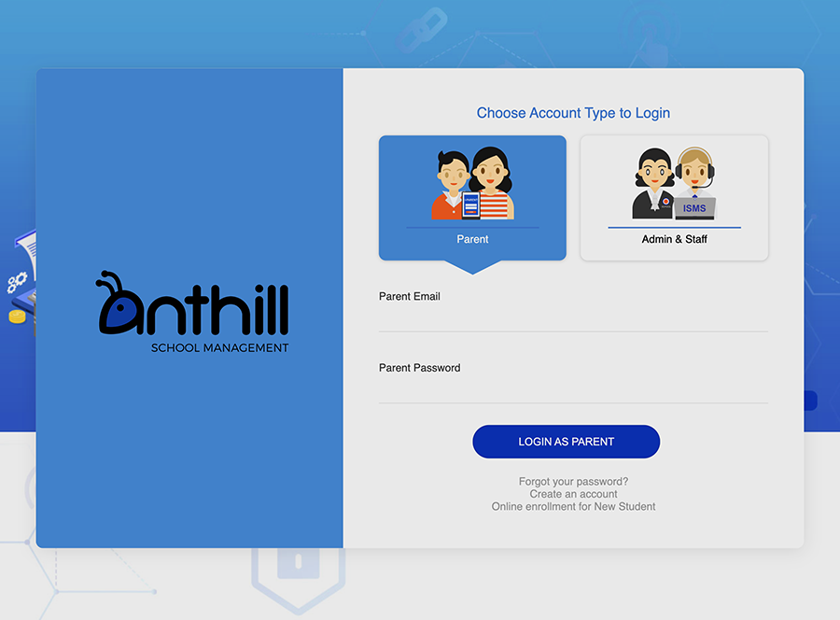Click the Choose Account Type to Login heading

(573, 113)
